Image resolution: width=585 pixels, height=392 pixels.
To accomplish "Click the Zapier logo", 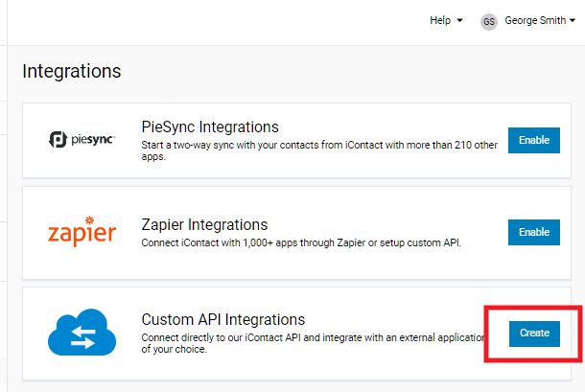I will pos(82,231).
